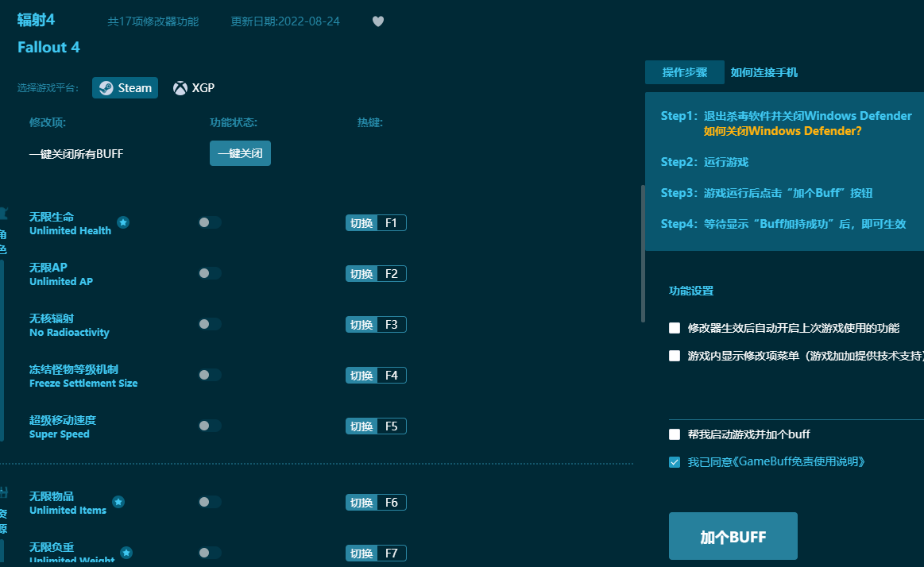This screenshot has height=567, width=924.
Task: Uncheck the 我已同意 agreement checkbox
Action: click(675, 462)
